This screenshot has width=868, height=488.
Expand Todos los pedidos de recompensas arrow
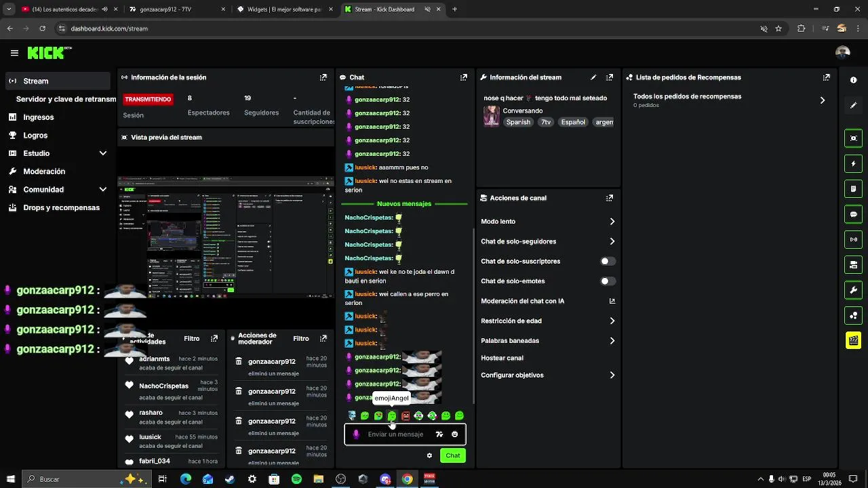click(x=823, y=100)
